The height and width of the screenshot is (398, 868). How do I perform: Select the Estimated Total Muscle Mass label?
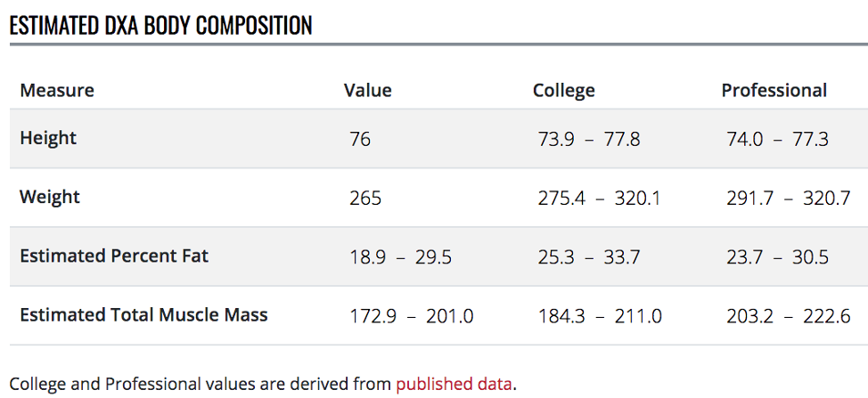point(143,314)
